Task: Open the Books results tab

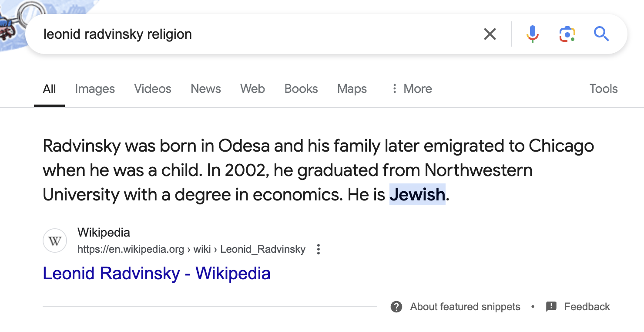Action: [301, 89]
